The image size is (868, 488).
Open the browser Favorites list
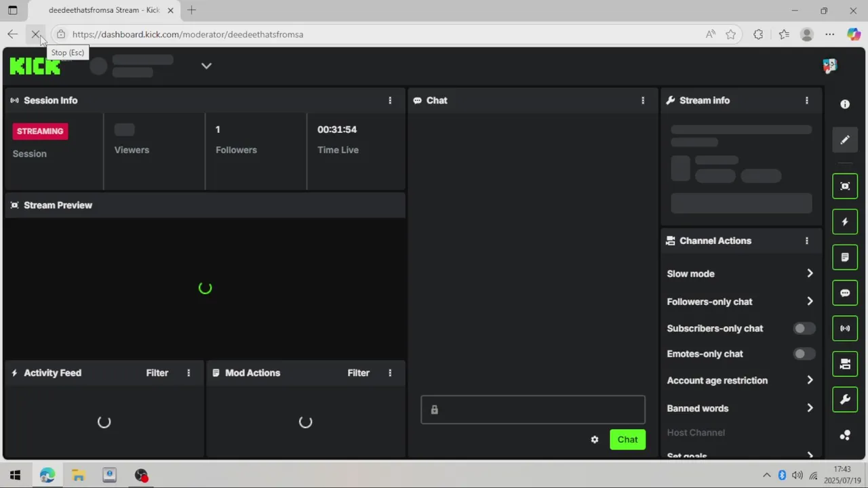(784, 34)
